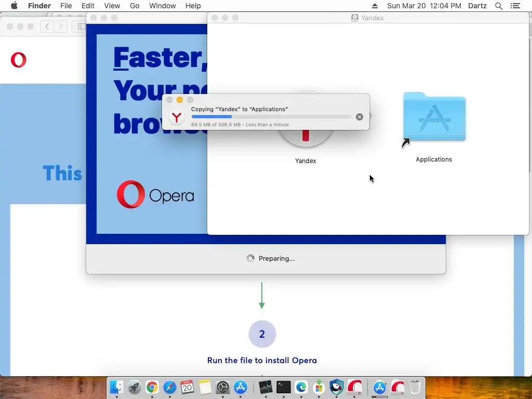Cancel the Yandex copy operation
The height and width of the screenshot is (399, 532).
tap(360, 117)
